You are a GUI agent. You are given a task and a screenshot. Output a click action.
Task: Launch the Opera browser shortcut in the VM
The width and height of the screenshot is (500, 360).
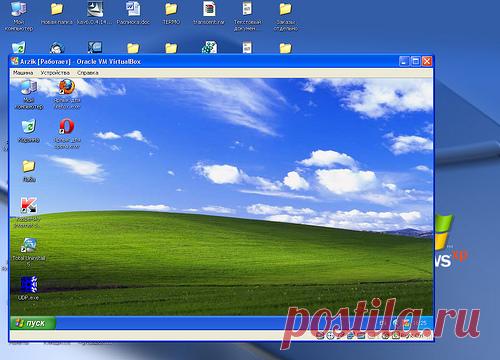pos(67,127)
